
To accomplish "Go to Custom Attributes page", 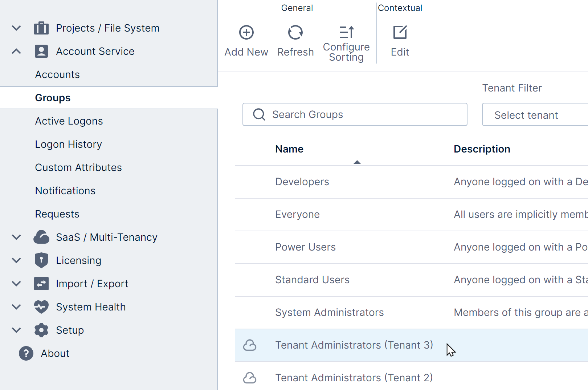I will pos(78,167).
